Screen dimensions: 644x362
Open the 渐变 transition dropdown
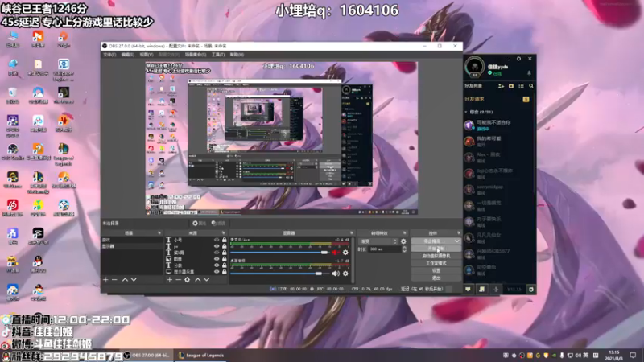point(378,241)
